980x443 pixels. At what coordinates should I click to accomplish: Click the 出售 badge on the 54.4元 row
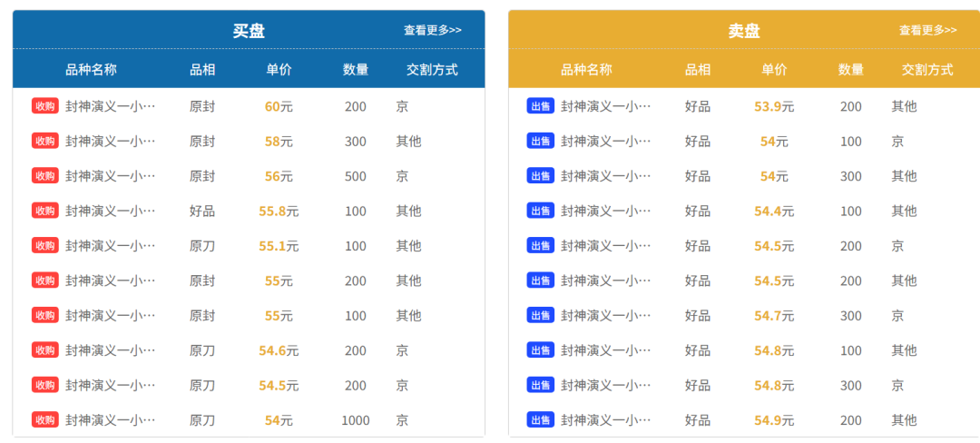[x=541, y=212]
